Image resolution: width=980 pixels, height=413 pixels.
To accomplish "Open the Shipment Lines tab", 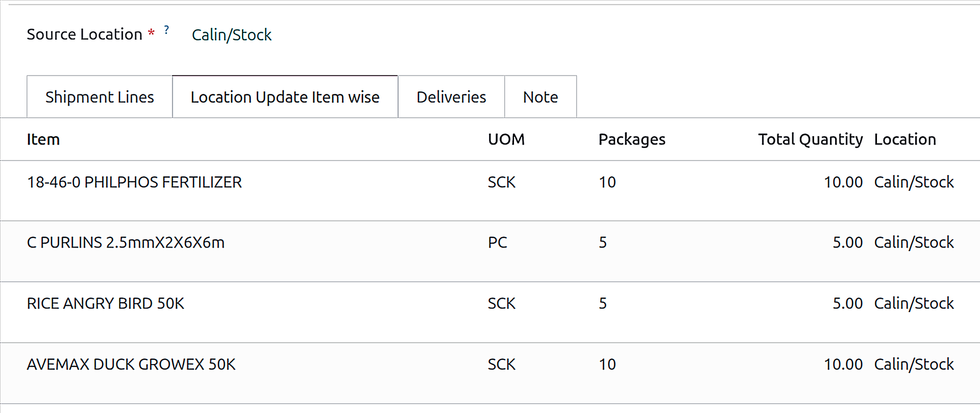I will [x=100, y=97].
